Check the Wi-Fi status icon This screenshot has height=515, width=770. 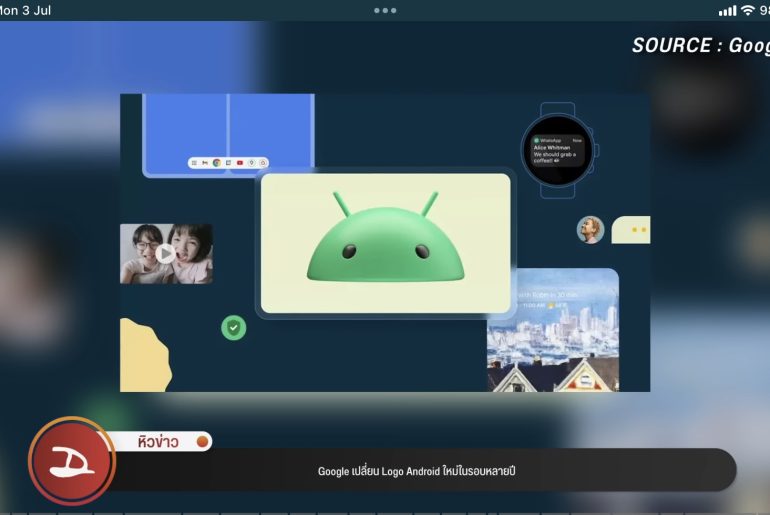tap(747, 10)
